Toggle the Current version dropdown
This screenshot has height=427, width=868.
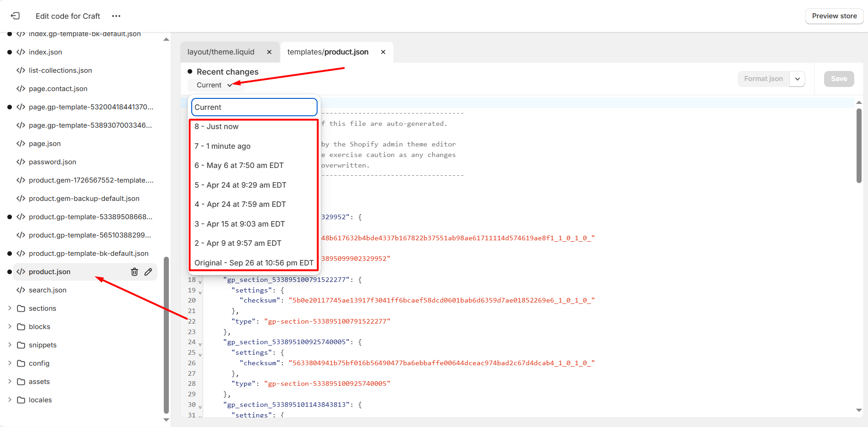click(x=215, y=85)
